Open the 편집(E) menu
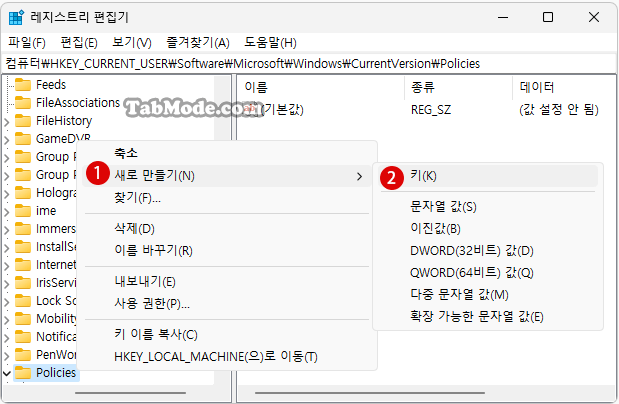The image size is (619, 404). tap(79, 42)
